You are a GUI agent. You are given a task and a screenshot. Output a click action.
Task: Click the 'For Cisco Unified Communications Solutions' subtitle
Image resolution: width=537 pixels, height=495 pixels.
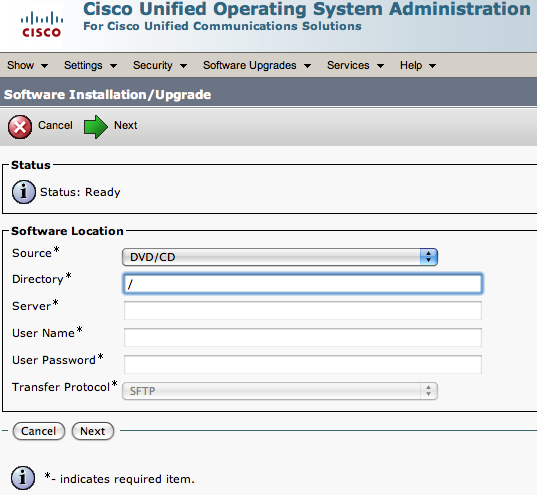click(222, 26)
